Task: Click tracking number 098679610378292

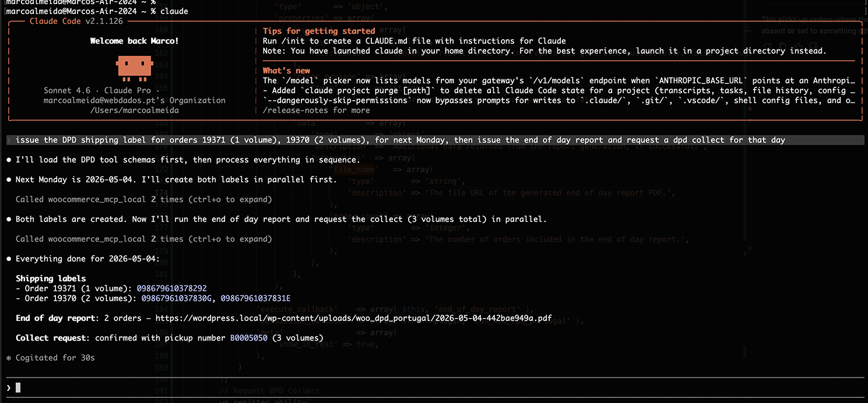Action: (171, 288)
